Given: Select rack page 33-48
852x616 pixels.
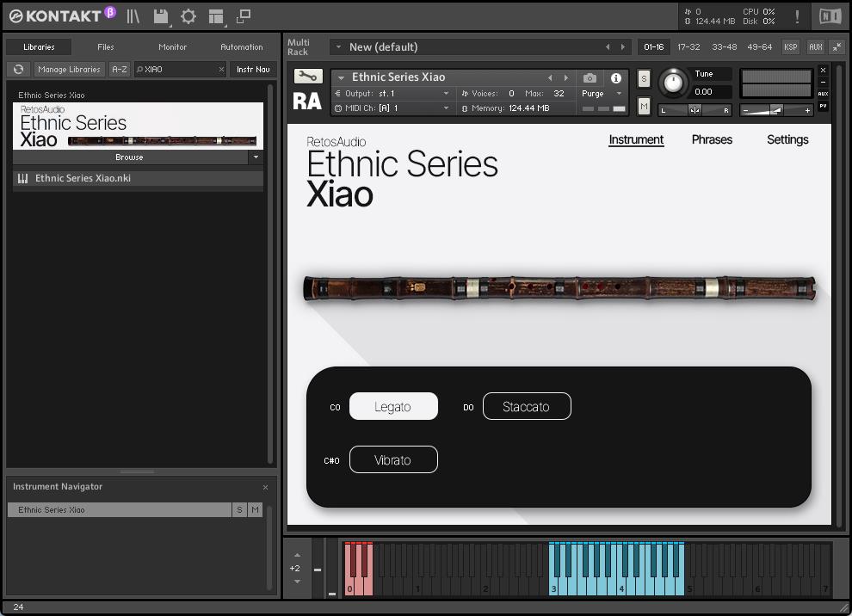Looking at the screenshot, I should click(x=725, y=47).
